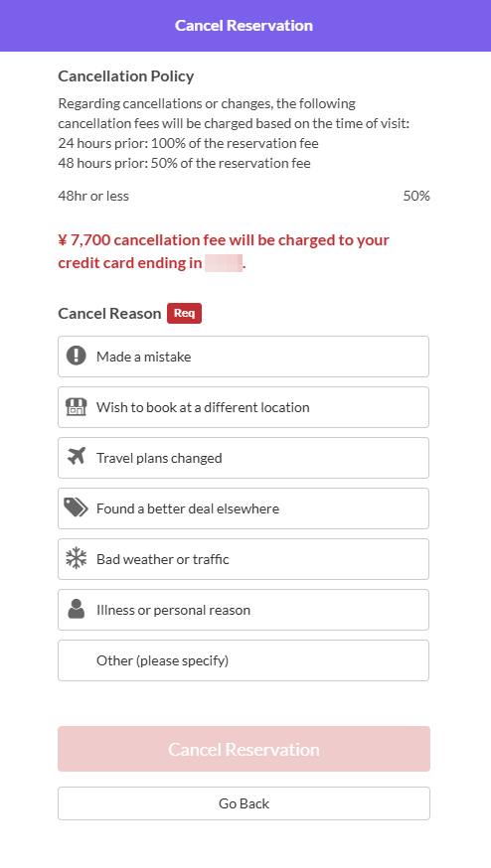Click the exclamation mark icon
This screenshot has height=868, width=491.
77,356
